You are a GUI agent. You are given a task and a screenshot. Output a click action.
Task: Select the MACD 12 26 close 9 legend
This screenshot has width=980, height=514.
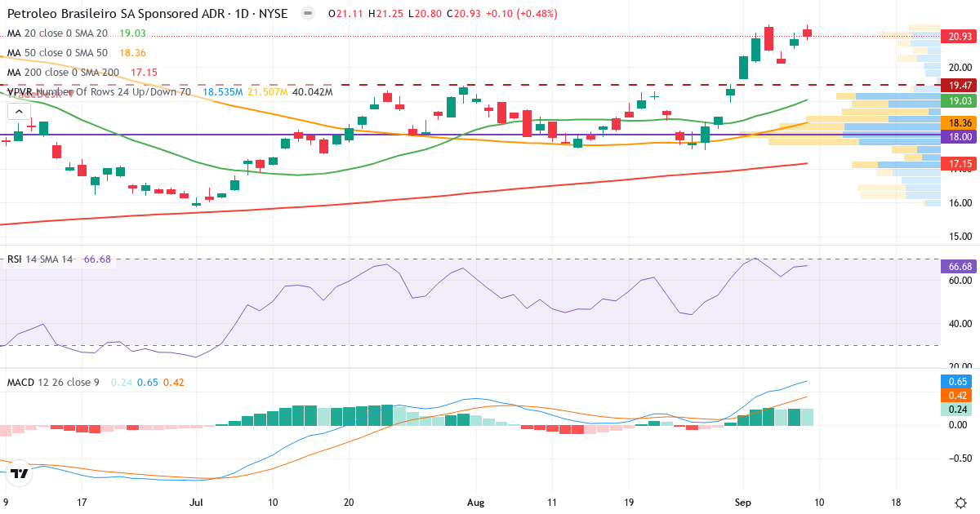tap(53, 382)
